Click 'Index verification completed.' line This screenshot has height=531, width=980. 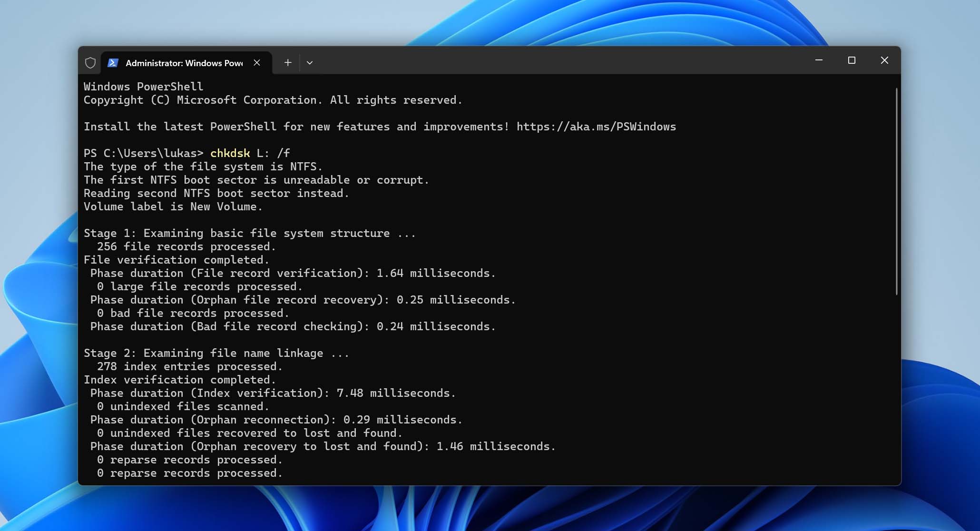(x=180, y=380)
